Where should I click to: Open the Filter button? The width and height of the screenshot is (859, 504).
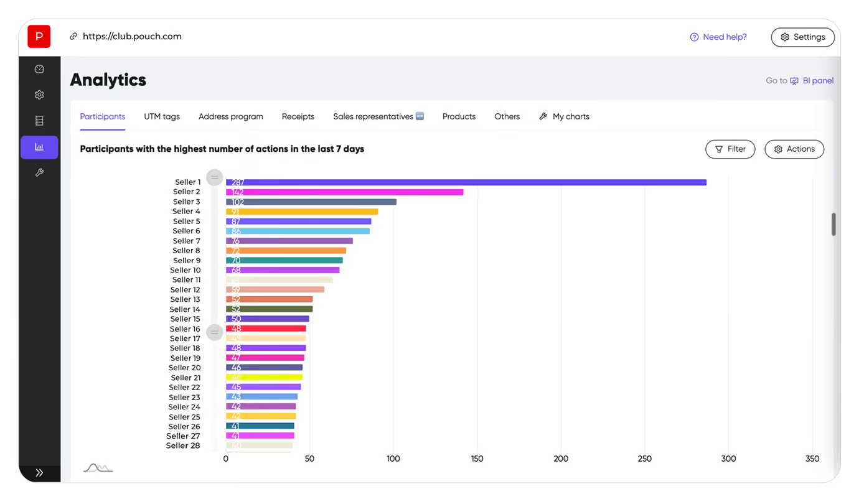(x=730, y=149)
